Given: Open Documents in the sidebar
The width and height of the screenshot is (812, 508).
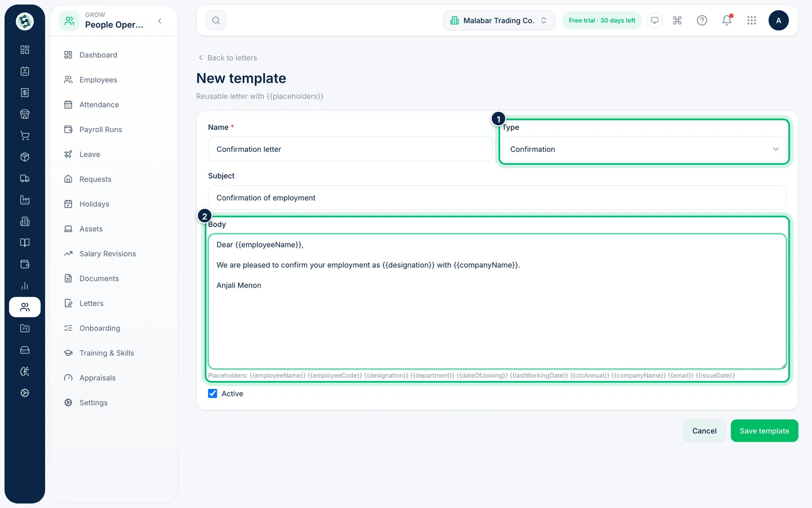Looking at the screenshot, I should click(x=114, y=278).
